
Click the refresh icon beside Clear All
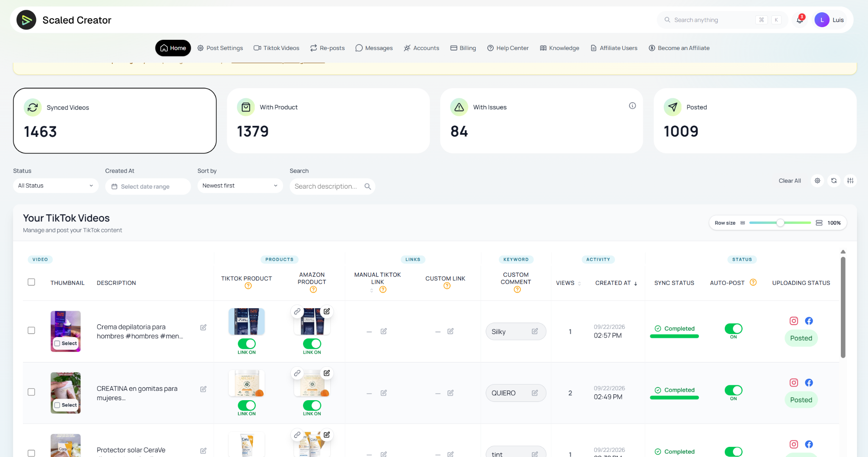click(834, 181)
